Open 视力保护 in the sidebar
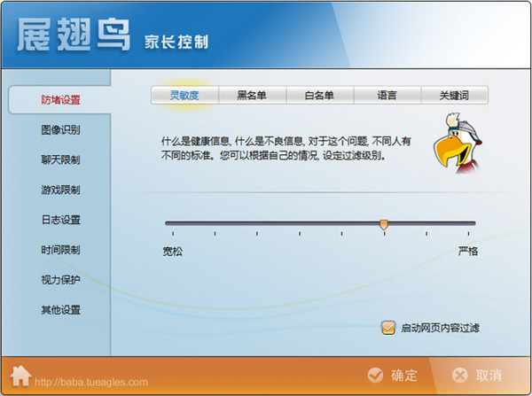 [60, 280]
